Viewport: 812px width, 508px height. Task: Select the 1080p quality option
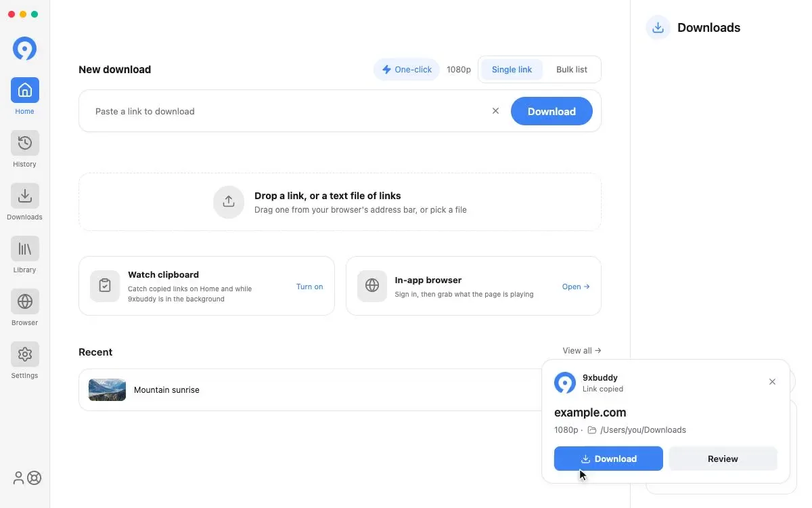459,69
